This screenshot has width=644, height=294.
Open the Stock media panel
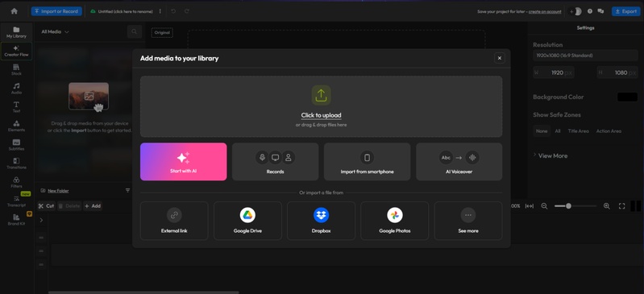(16, 69)
